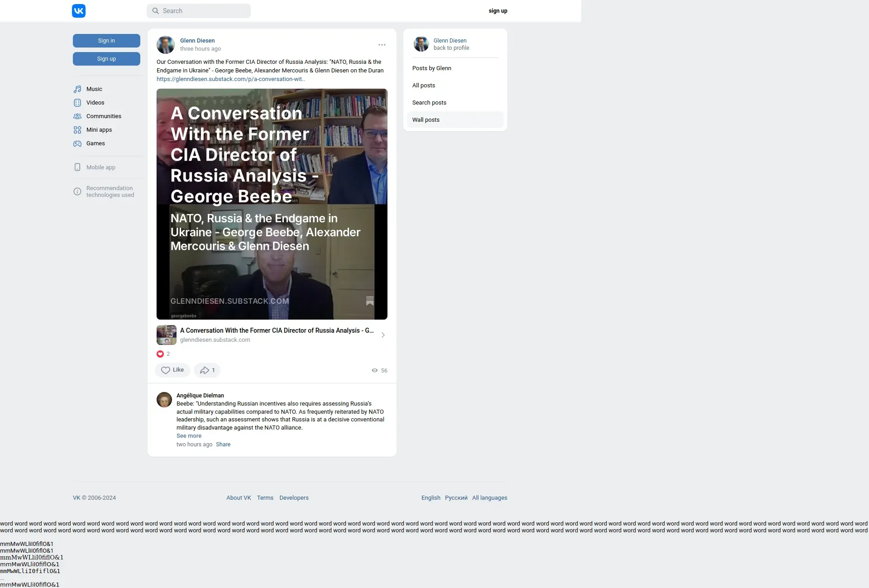Expand link preview with chevron arrow

pos(383,335)
